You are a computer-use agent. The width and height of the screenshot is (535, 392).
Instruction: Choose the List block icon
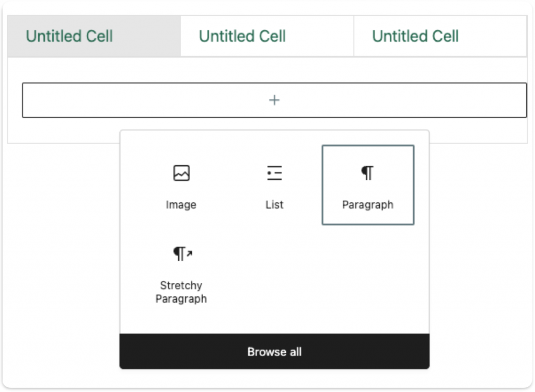pos(274,173)
